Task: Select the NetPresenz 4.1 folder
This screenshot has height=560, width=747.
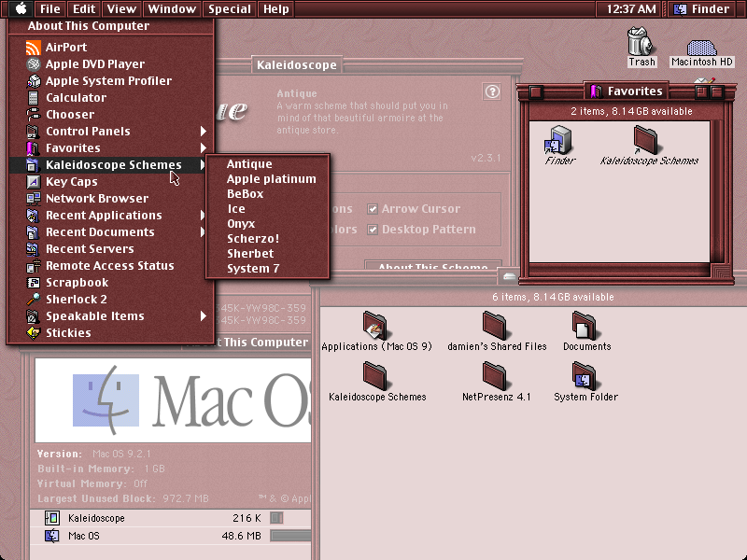Action: 495,375
